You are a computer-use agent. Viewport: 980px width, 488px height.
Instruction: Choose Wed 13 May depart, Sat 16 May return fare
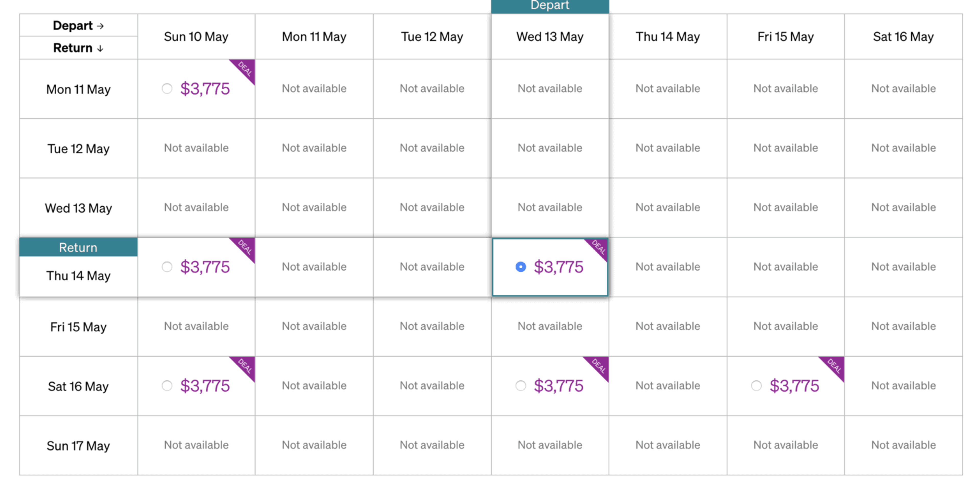(x=520, y=386)
